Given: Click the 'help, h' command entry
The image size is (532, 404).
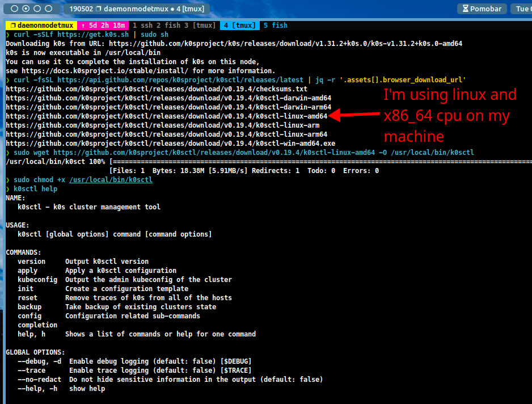Looking at the screenshot, I should [32, 334].
